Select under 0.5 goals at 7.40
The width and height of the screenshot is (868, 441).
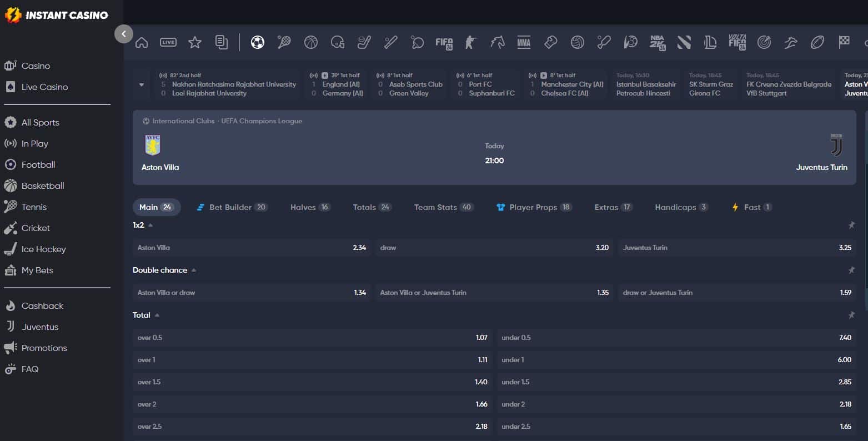(x=676, y=338)
